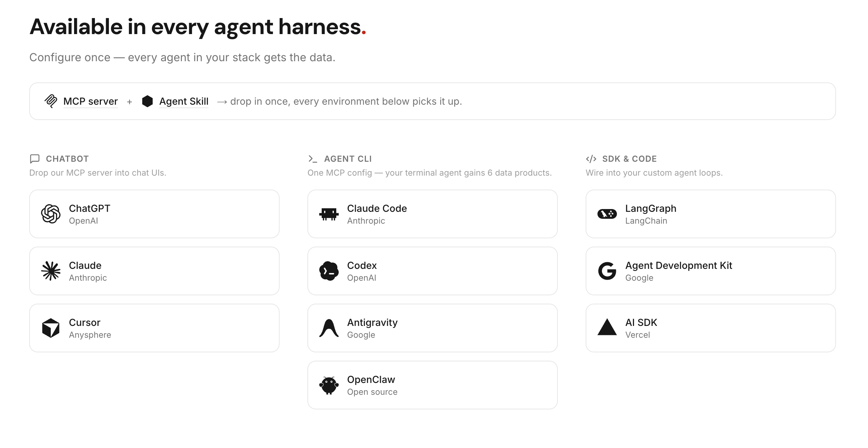Click 'LangChain' label under LangGraph
This screenshot has width=868, height=448.
coord(646,221)
